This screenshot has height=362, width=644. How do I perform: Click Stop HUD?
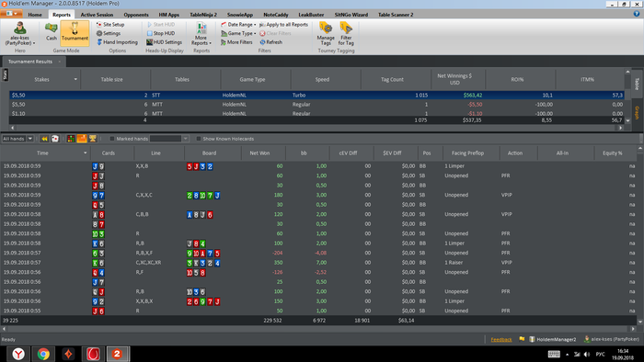[161, 33]
